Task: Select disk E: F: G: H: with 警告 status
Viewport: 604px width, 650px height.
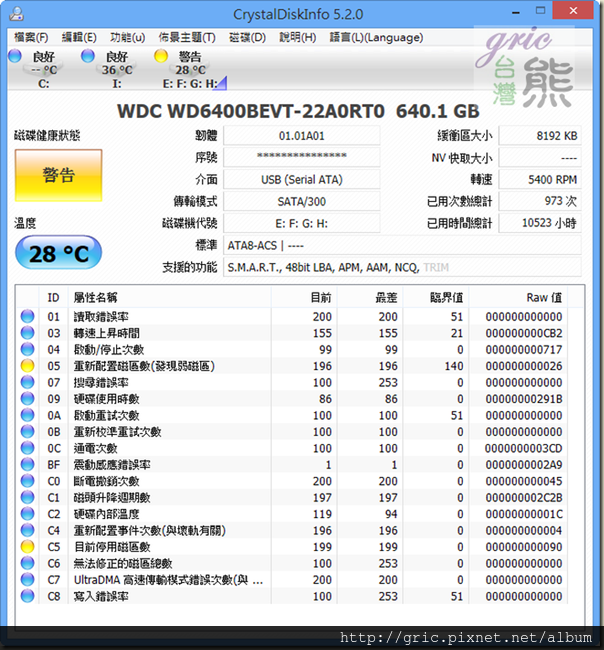Action: (190, 68)
